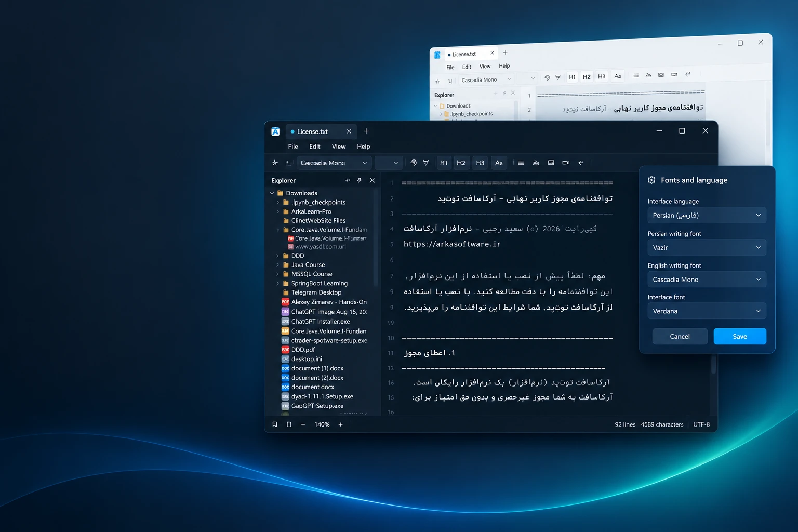The height and width of the screenshot is (532, 798).
Task: Click the H2 button in the light background window
Action: pos(587,77)
